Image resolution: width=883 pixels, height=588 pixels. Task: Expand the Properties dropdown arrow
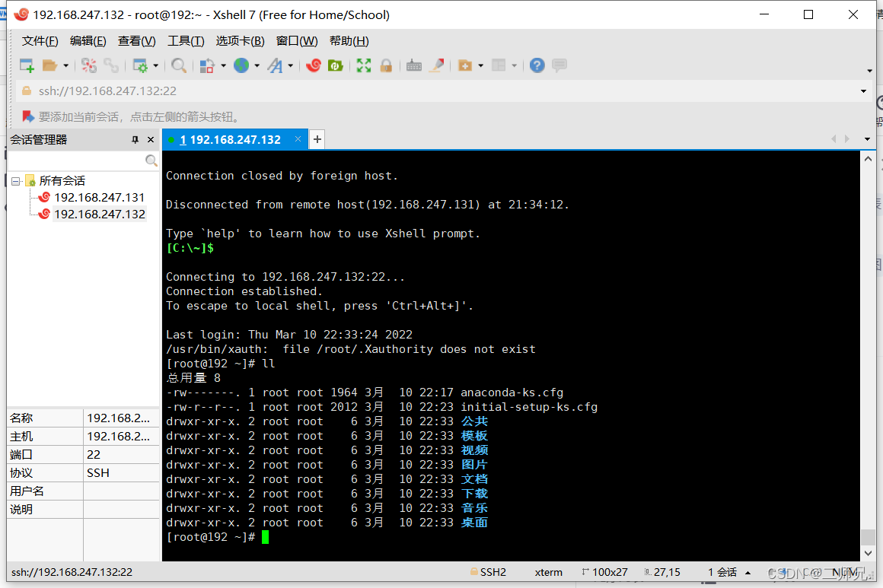[x=156, y=66]
